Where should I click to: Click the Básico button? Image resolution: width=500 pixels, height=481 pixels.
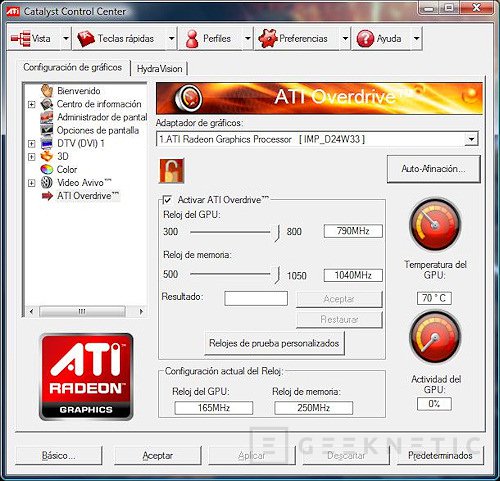tap(59, 455)
